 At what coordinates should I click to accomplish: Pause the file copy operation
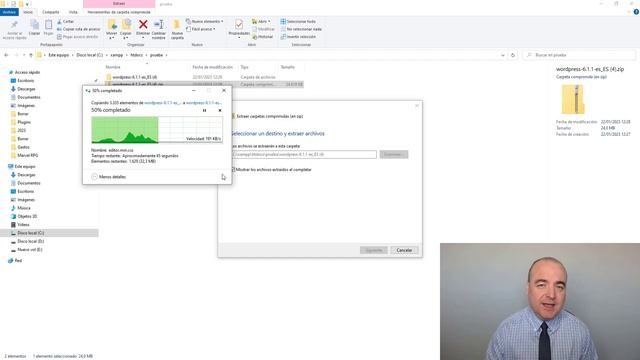pyautogui.click(x=204, y=110)
